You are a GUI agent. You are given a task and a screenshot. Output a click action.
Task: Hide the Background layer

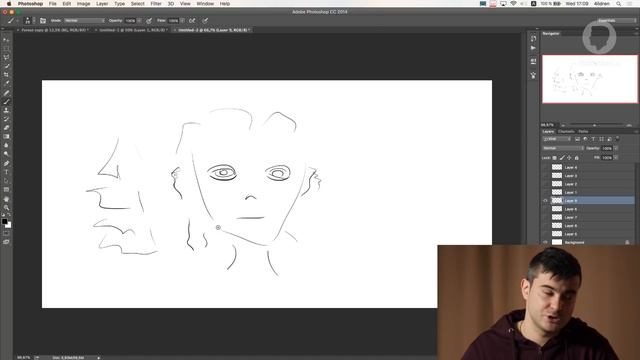pyautogui.click(x=545, y=242)
